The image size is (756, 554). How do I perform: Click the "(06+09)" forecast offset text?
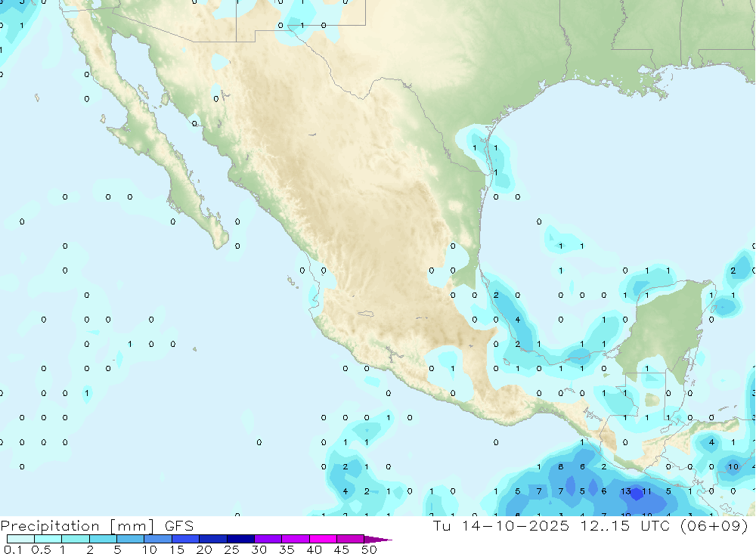tap(714, 525)
